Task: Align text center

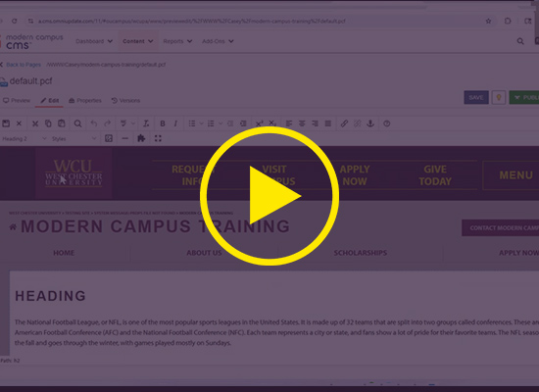Action: [x=302, y=123]
